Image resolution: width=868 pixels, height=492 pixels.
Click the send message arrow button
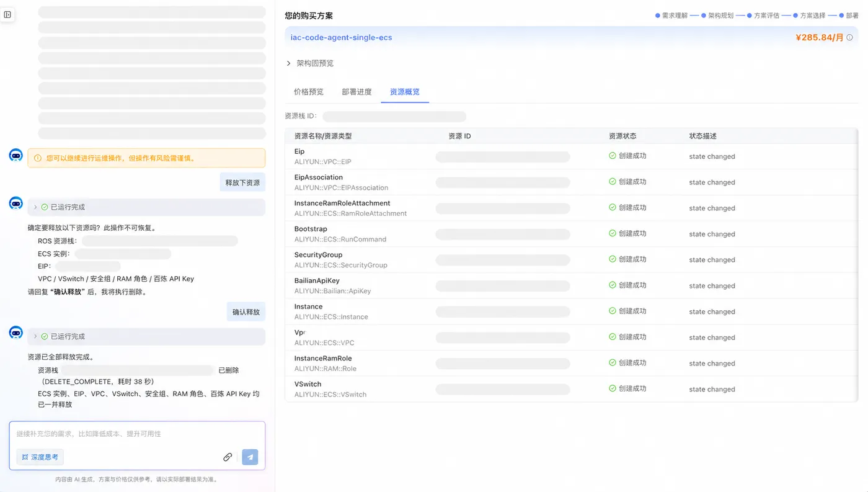point(250,457)
